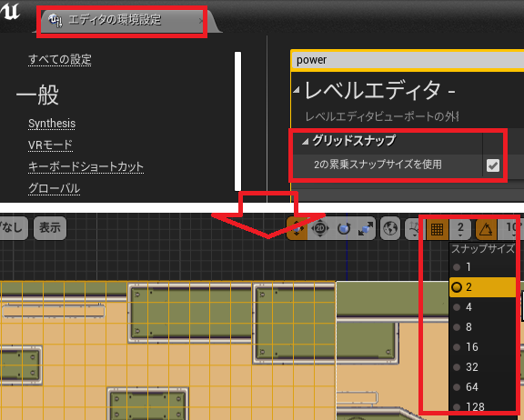Image resolution: width=524 pixels, height=420 pixels.
Task: Select the rotate tool icon
Action: pos(344,229)
